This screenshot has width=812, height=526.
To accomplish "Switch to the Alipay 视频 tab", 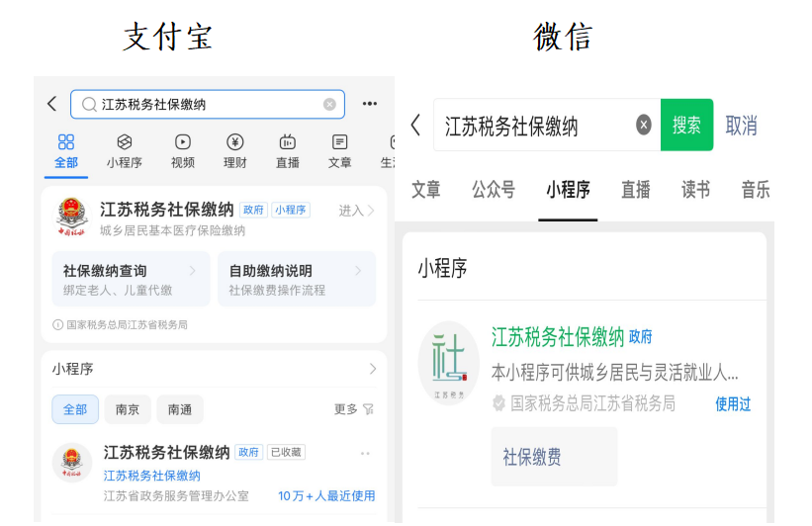I will (x=183, y=151).
